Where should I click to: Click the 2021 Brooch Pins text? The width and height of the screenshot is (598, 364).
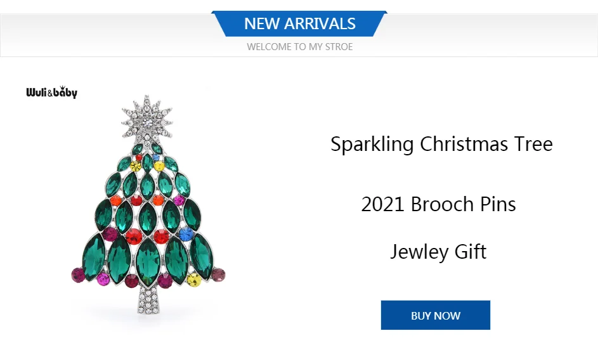pos(438,204)
